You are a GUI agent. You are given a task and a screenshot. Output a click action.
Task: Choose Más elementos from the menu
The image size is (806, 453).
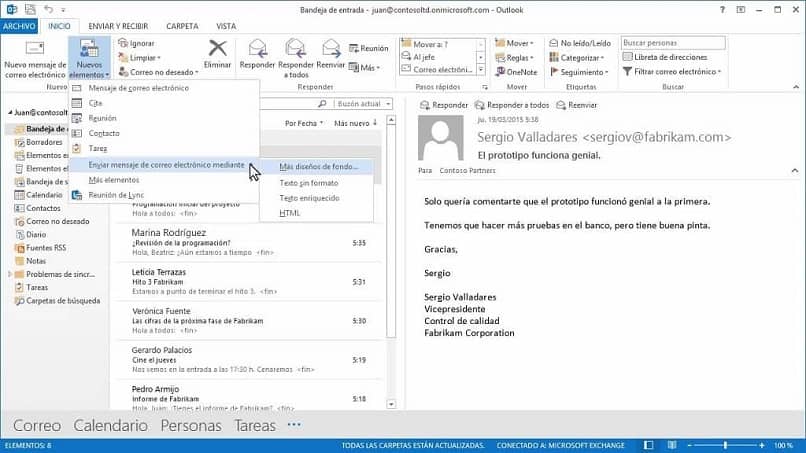click(x=163, y=179)
